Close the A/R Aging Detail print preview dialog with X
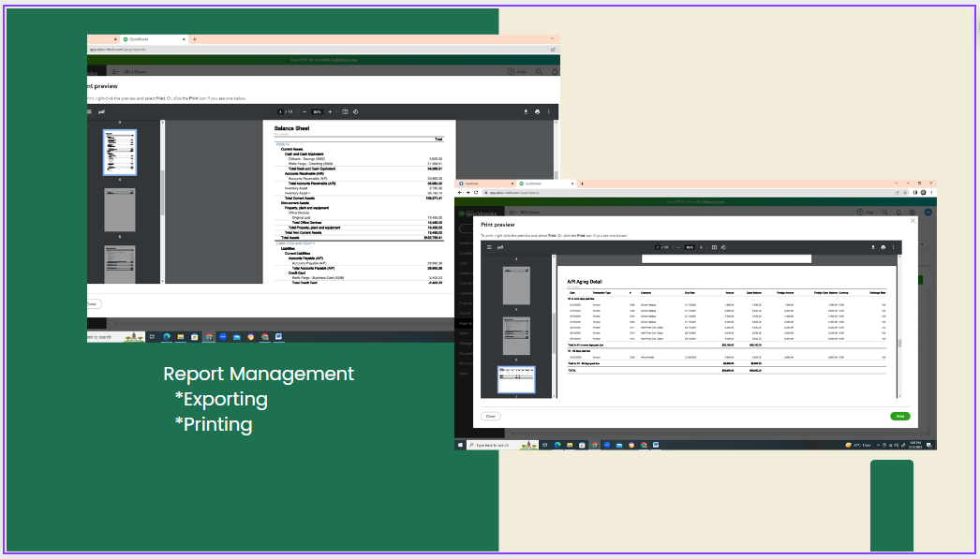The image size is (980, 559). click(913, 220)
